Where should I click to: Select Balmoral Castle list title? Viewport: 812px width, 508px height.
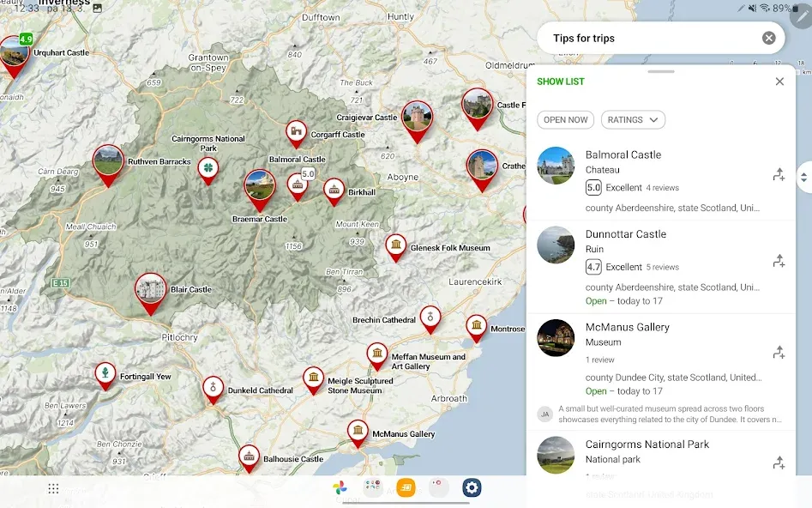point(623,154)
